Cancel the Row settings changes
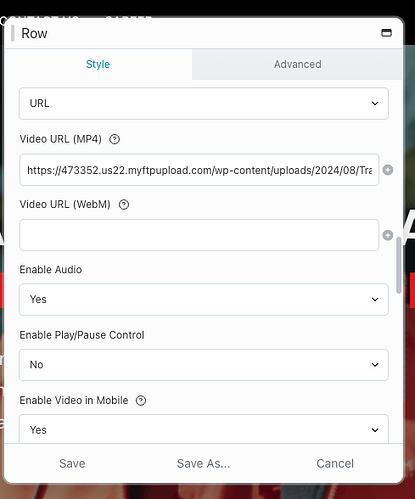415x499 pixels. coord(335,463)
